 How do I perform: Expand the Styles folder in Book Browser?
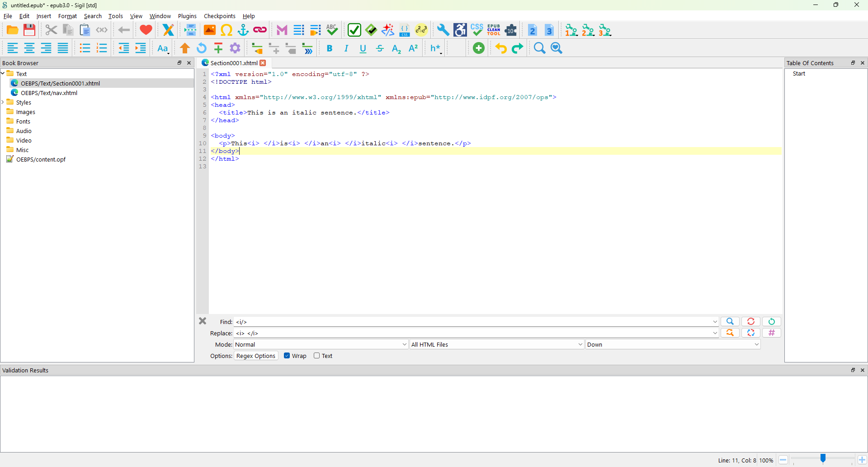[3, 103]
